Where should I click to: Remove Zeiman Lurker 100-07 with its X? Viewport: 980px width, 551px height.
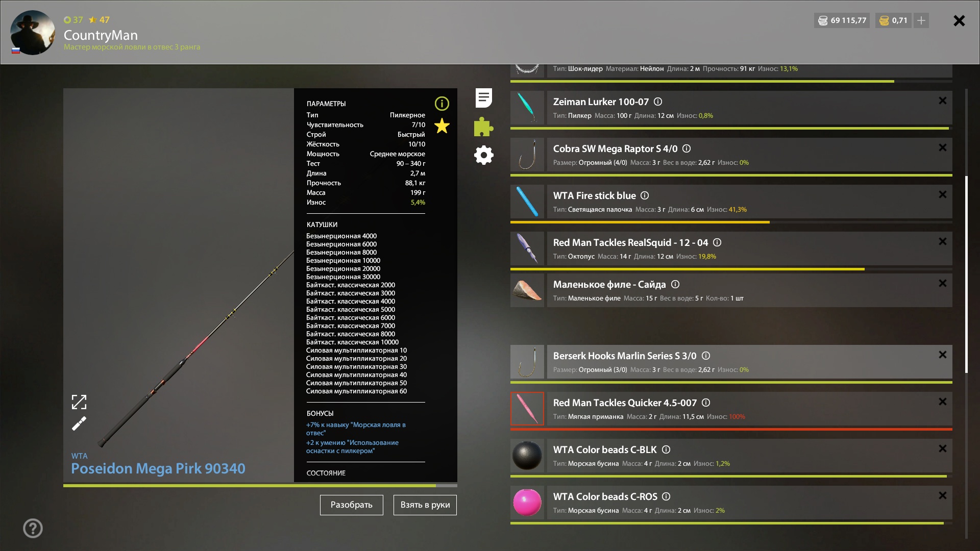942,101
